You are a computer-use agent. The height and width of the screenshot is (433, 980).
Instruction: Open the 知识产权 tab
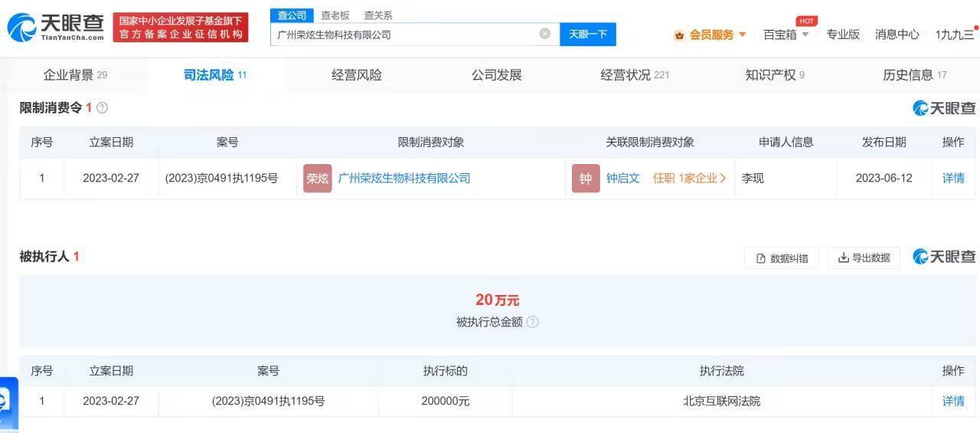pos(775,75)
